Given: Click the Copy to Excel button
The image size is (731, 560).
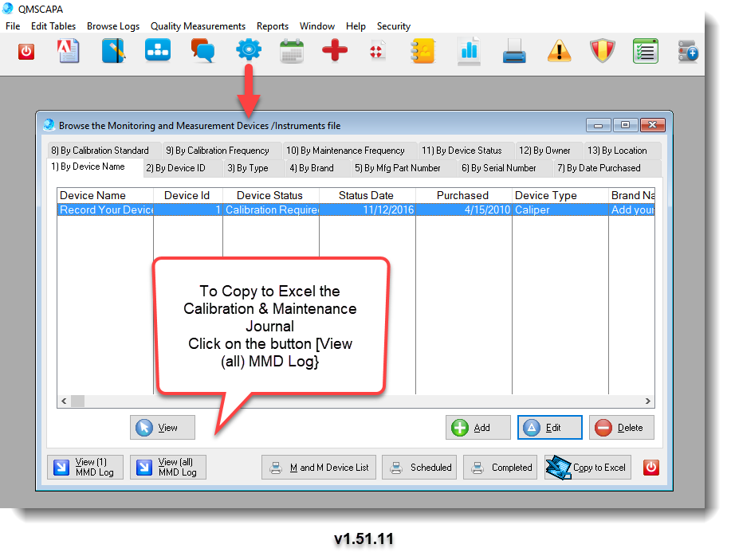Looking at the screenshot, I should [588, 468].
